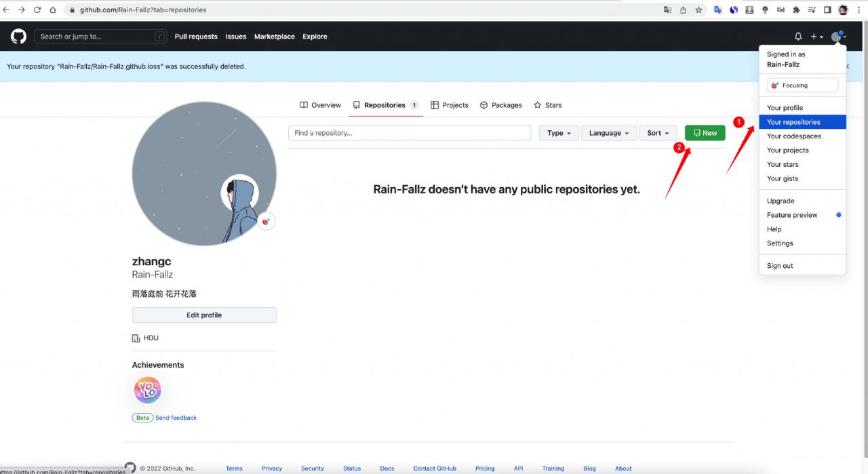
Task: Toggle the browser side panel icon
Action: [827, 10]
